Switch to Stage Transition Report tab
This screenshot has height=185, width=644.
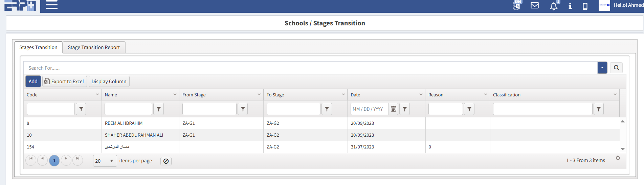[94, 47]
